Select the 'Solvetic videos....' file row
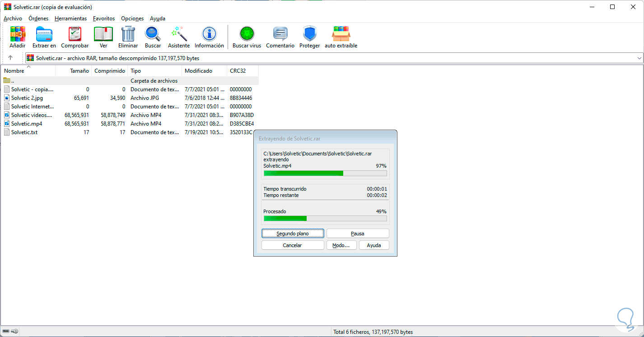The height and width of the screenshot is (337, 644). [x=130, y=115]
